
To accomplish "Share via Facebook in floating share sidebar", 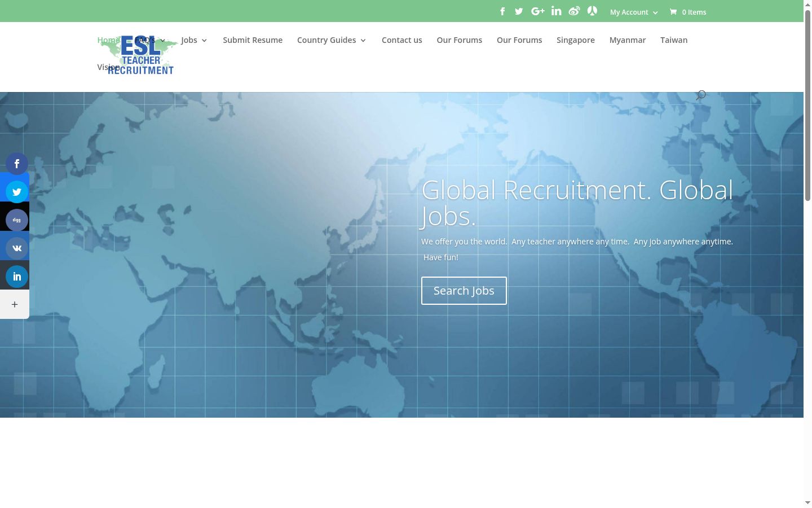I will coord(17,164).
